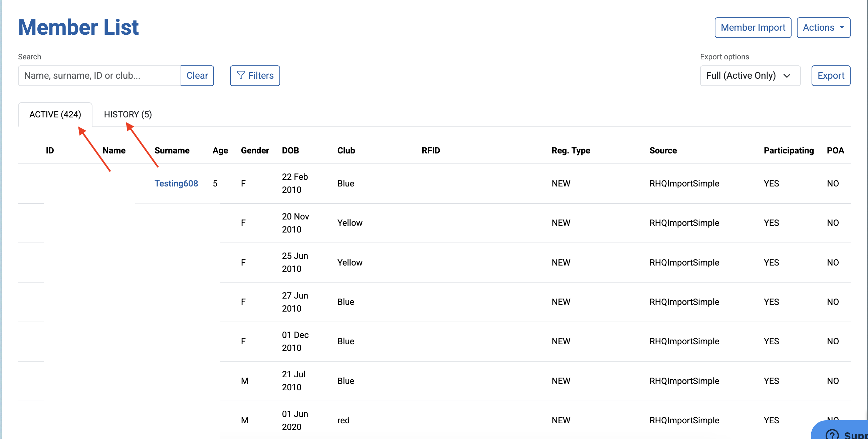Open the Filters panel
This screenshot has width=868, height=439.
point(255,75)
